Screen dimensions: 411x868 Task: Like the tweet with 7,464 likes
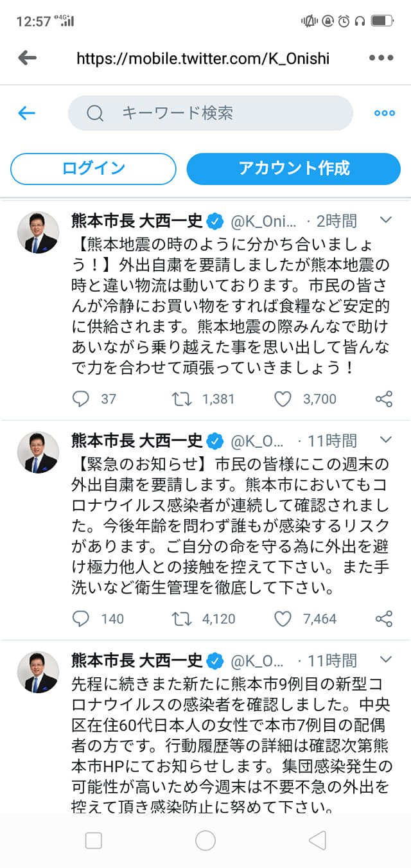pyautogui.click(x=283, y=619)
